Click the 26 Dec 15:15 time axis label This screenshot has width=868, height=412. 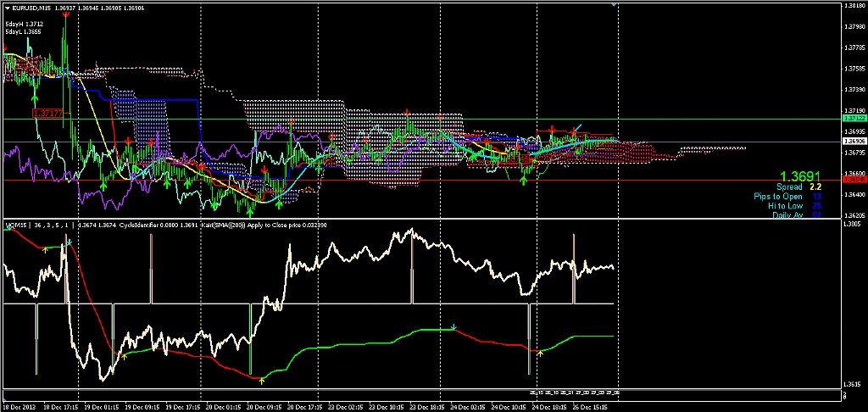(x=588, y=407)
